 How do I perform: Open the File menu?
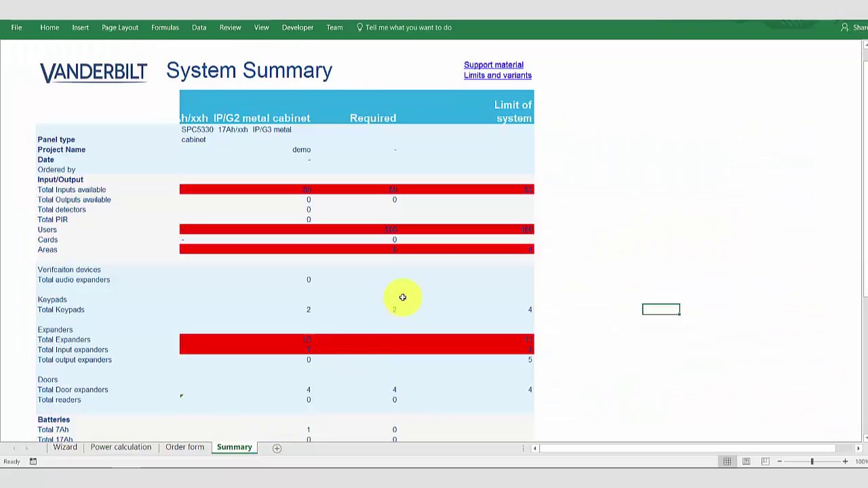tap(16, 28)
